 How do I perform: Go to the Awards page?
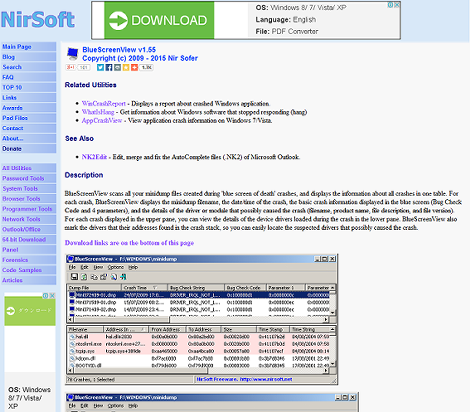(x=28, y=108)
